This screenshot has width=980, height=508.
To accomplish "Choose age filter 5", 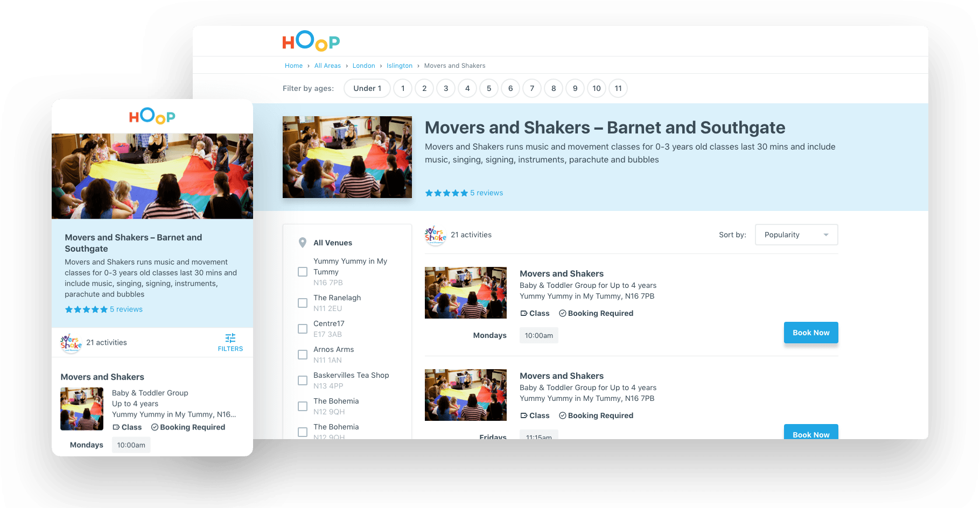I will click(489, 88).
